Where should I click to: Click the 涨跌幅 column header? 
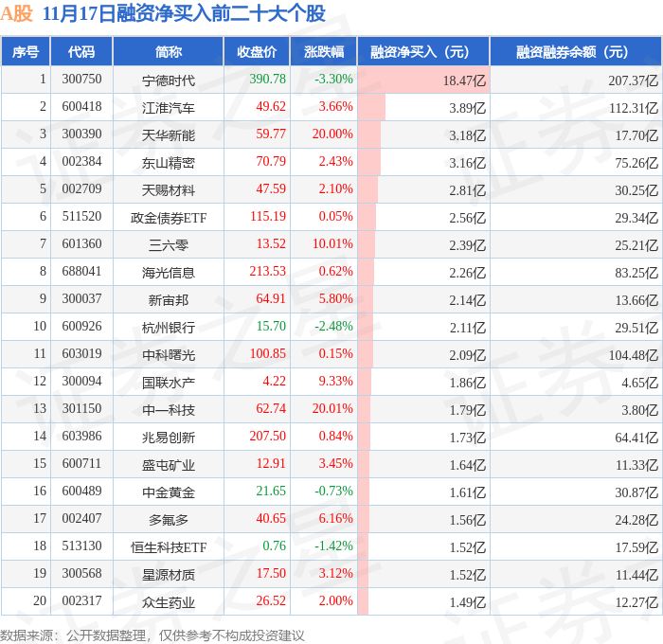[x=324, y=51]
